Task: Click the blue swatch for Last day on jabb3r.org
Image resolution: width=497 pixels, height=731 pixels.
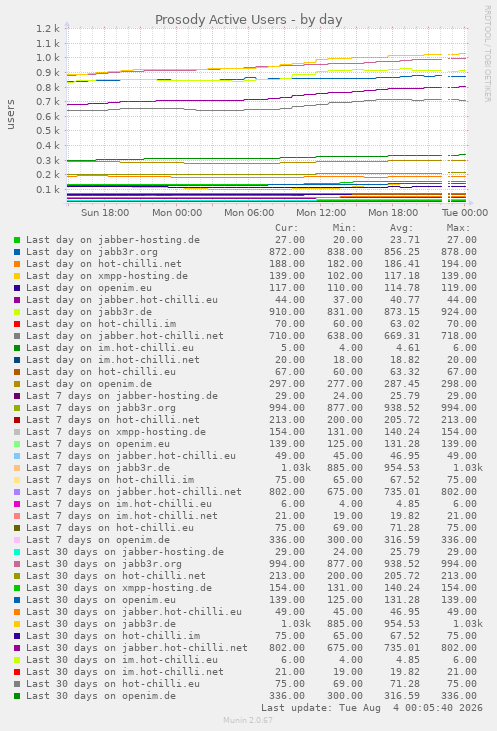Action: pos(17,252)
